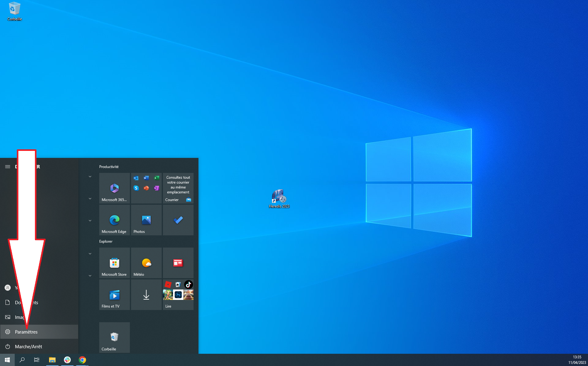The height and width of the screenshot is (366, 588).
Task: Open the Microsoft 365 tile
Action: 114,188
